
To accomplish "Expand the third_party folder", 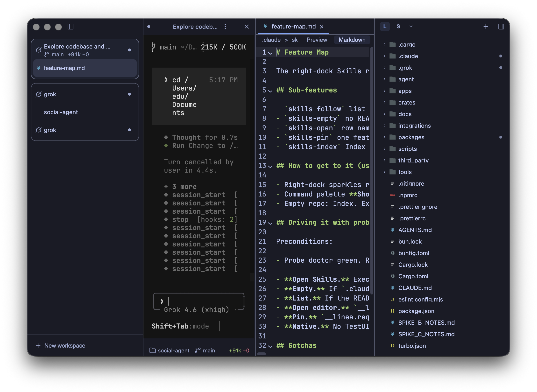I will (384, 160).
